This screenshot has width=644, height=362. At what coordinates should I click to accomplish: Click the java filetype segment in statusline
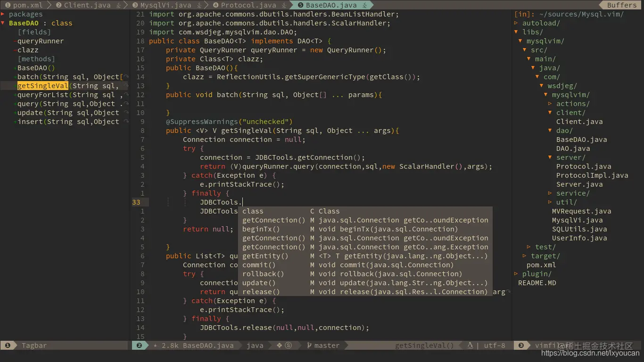click(x=255, y=346)
